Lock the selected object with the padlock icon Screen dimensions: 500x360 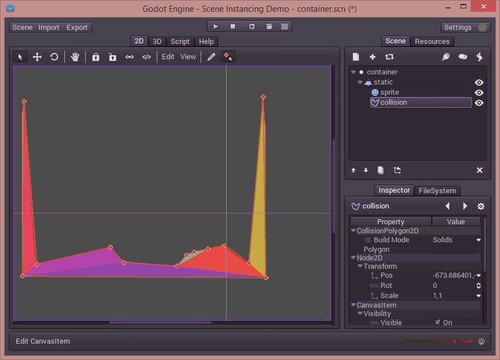pos(96,57)
